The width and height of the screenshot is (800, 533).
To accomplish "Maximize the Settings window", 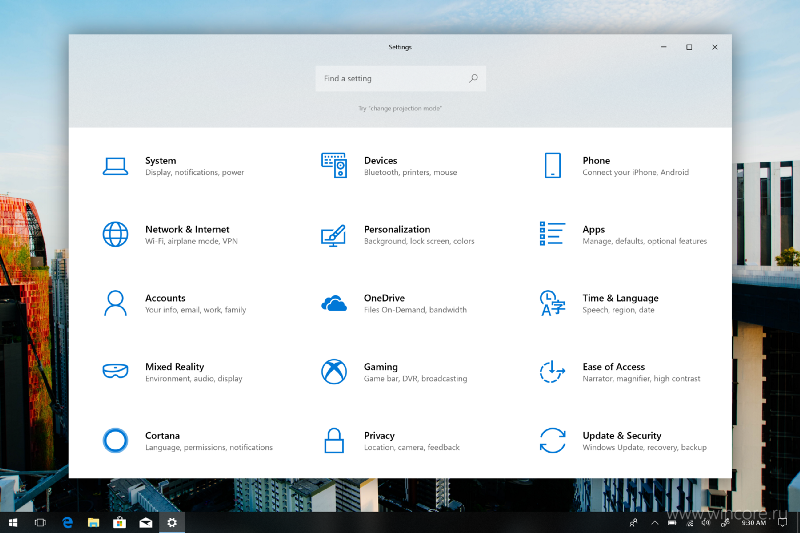I will coord(689,47).
